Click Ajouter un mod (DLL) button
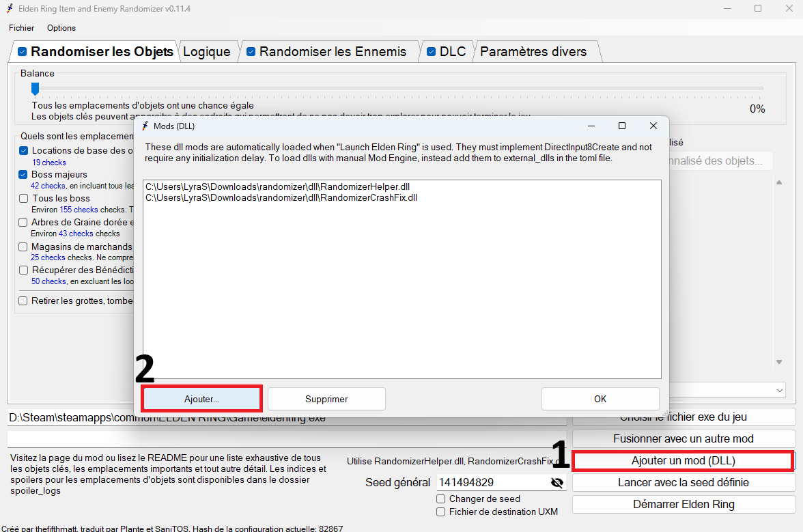 (x=684, y=461)
